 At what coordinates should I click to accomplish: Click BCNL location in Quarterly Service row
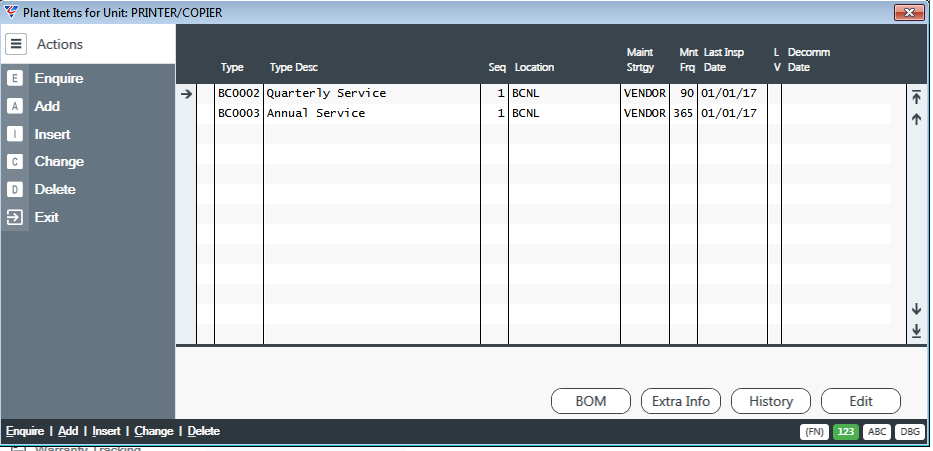click(x=525, y=93)
